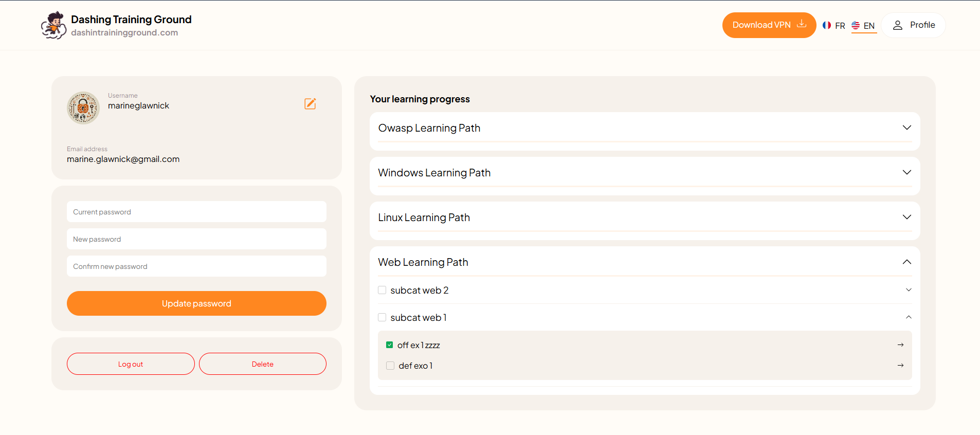Toggle the subcat web 2 checkbox

tap(382, 290)
